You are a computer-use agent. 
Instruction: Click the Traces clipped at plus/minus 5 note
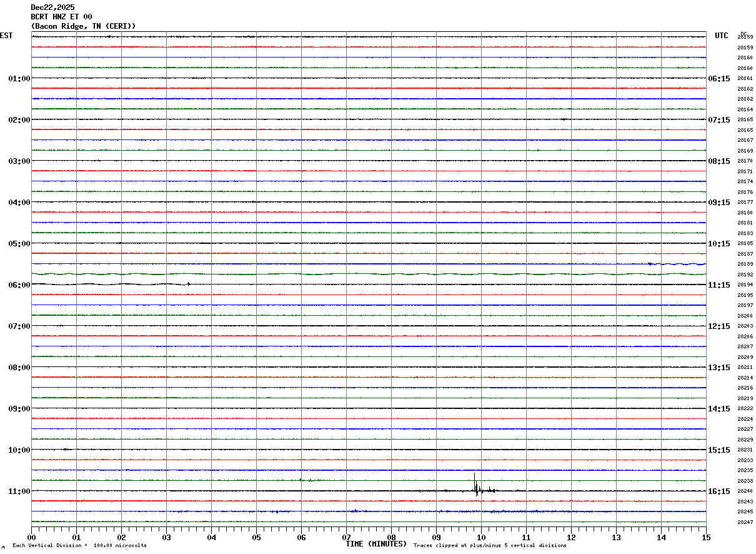(490, 546)
